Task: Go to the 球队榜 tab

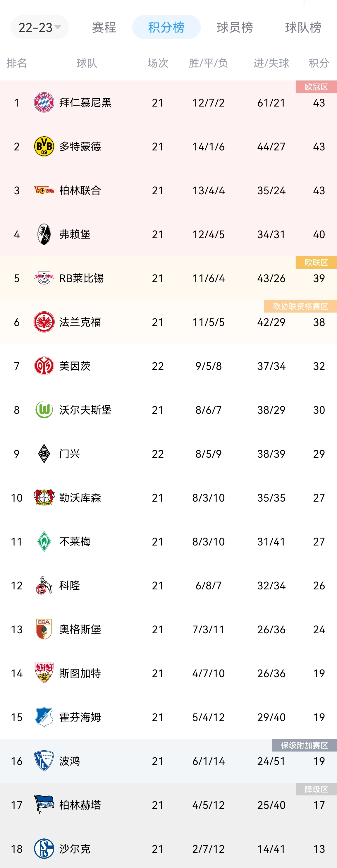Action: click(x=303, y=27)
